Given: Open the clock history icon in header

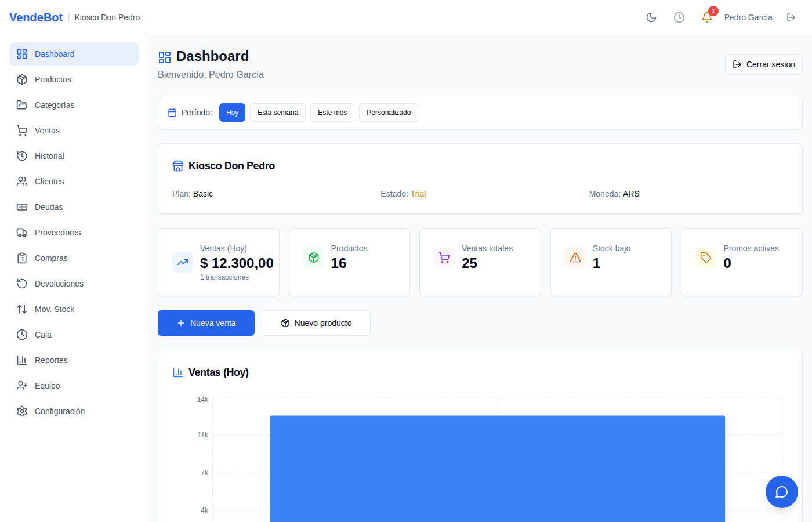Looking at the screenshot, I should tap(679, 17).
